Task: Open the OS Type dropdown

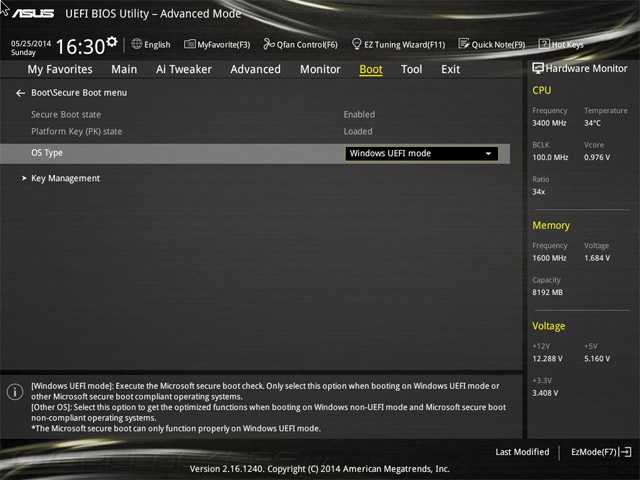Action: (x=421, y=153)
